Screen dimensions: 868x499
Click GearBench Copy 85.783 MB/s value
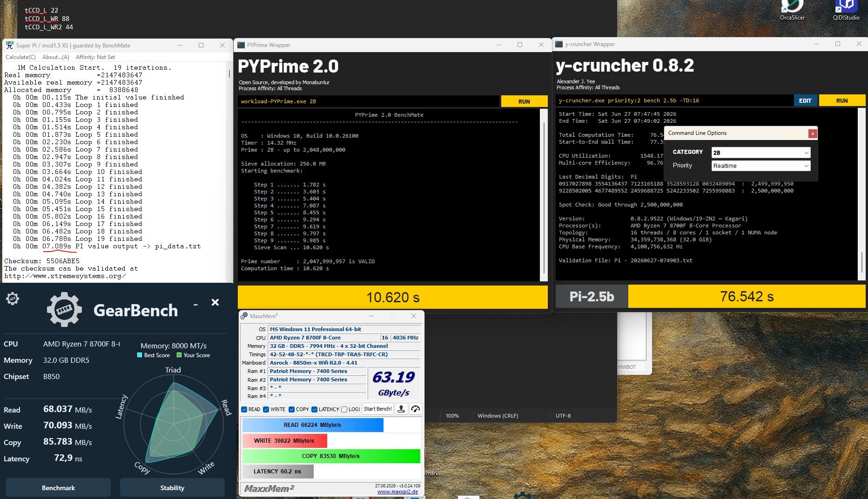[x=67, y=442]
